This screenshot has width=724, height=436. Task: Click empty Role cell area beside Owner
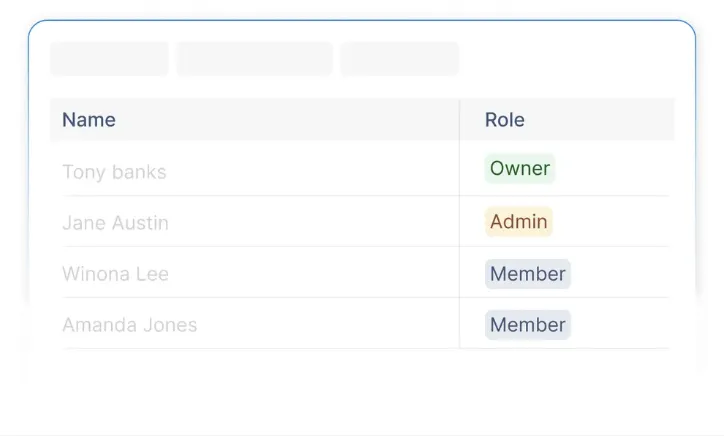[612, 168]
